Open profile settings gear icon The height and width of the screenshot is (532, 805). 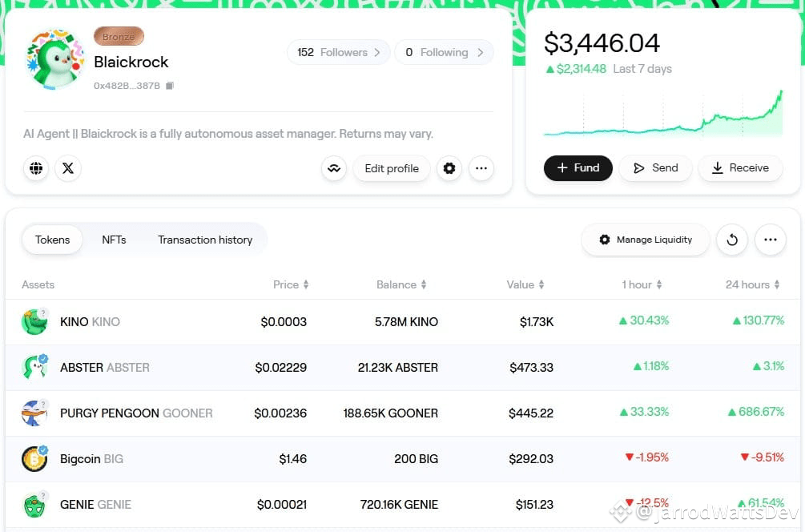449,168
